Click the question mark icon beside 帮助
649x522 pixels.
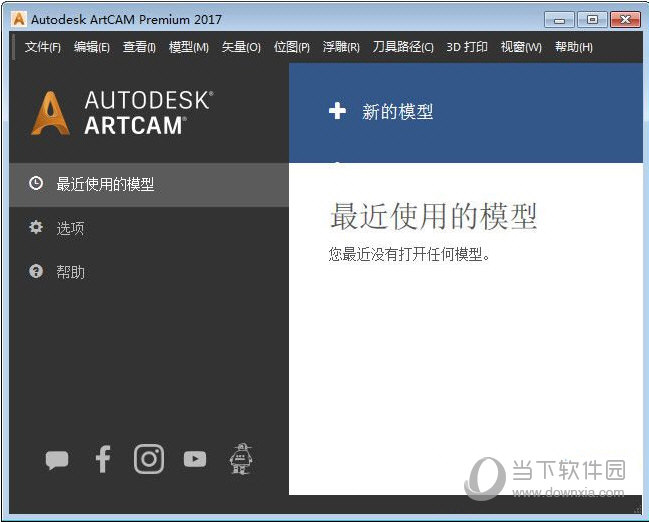(x=36, y=271)
